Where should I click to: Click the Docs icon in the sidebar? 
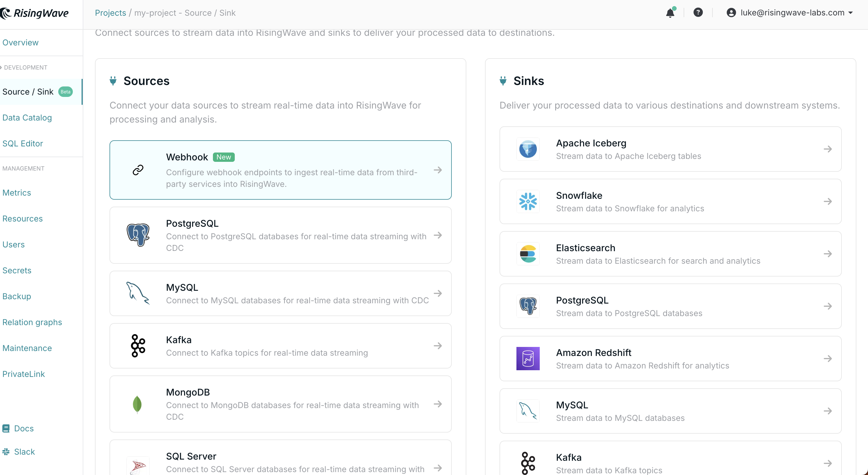(6, 428)
